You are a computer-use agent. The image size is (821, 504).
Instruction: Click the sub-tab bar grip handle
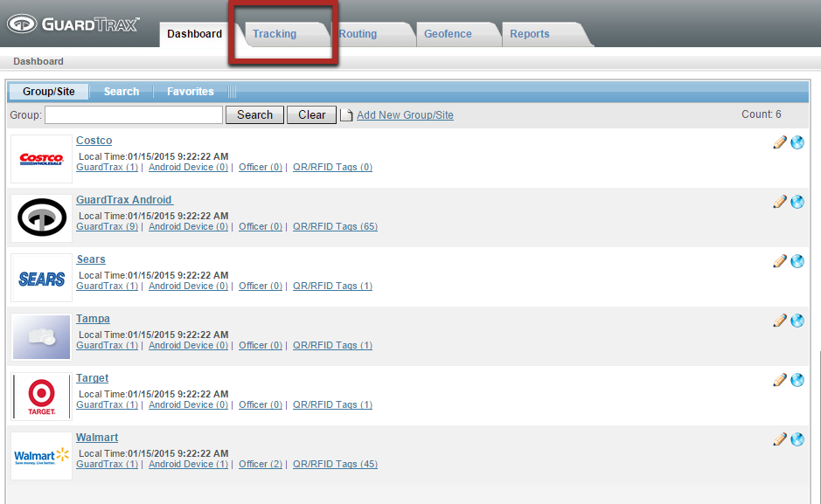232,92
